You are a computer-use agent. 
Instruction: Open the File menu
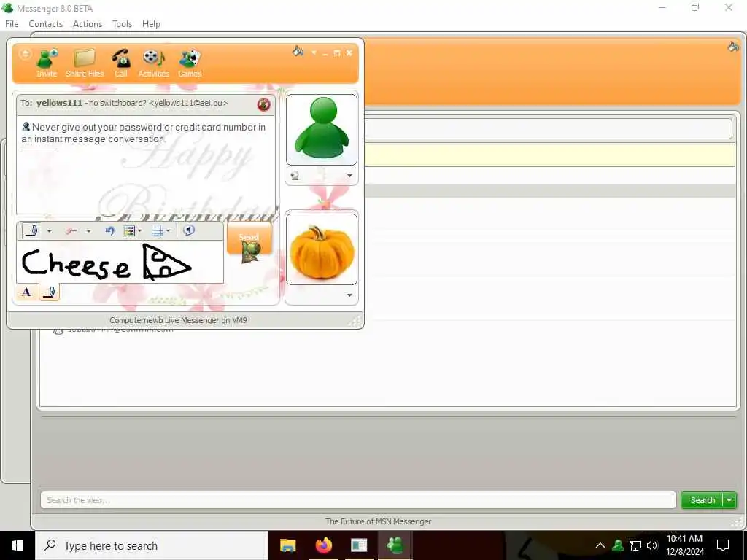point(12,24)
